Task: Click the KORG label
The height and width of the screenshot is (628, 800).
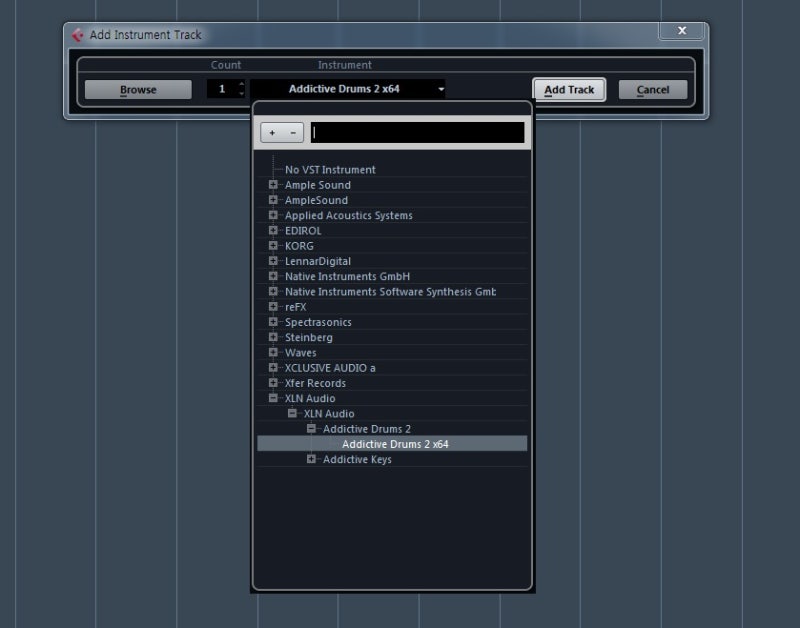Action: click(299, 246)
